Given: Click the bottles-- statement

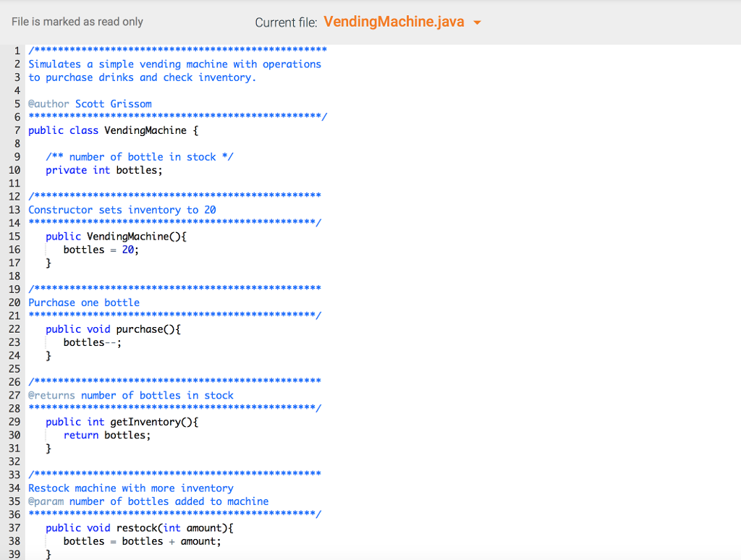Looking at the screenshot, I should click(90, 341).
